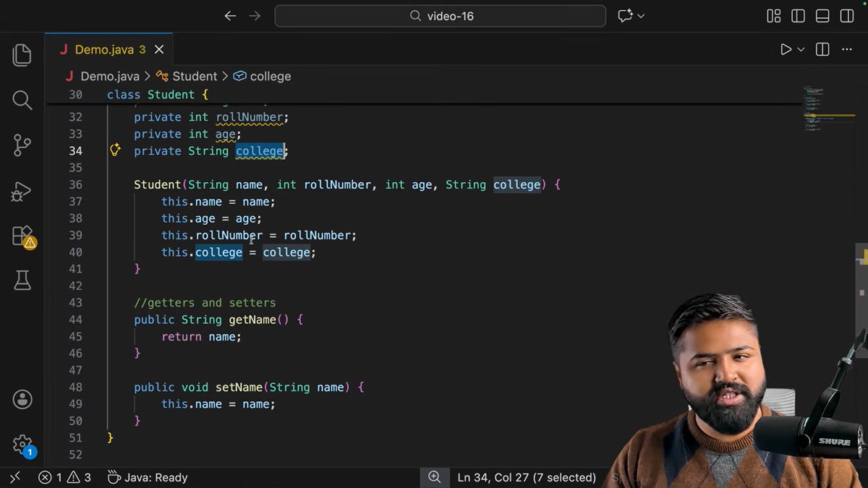This screenshot has width=868, height=488.
Task: Toggle the Secondary Side Bar visibility
Action: [x=846, y=16]
